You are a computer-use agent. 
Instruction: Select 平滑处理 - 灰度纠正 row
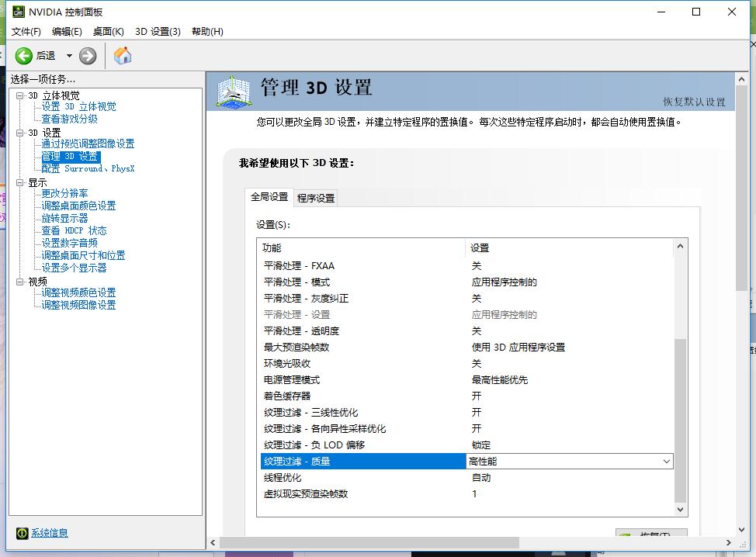[466, 298]
